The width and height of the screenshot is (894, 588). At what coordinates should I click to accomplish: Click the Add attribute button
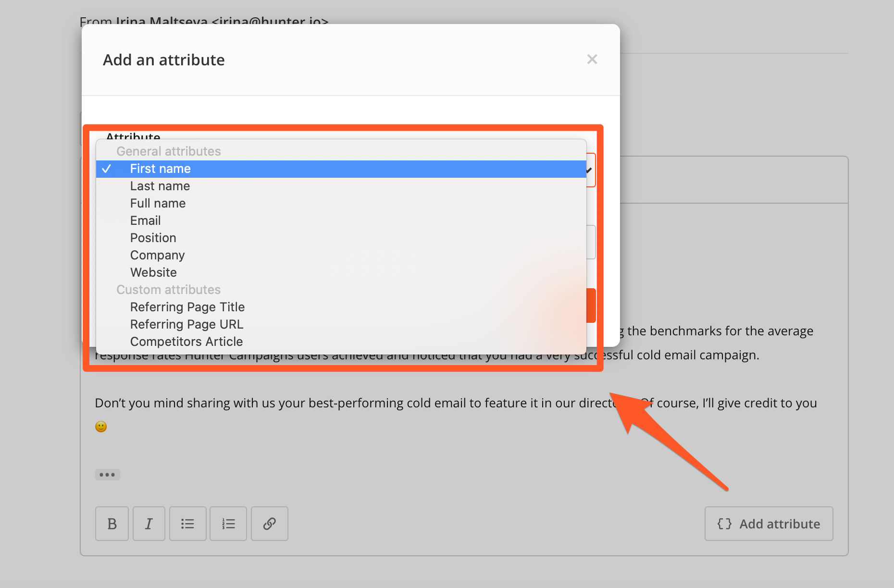click(769, 524)
